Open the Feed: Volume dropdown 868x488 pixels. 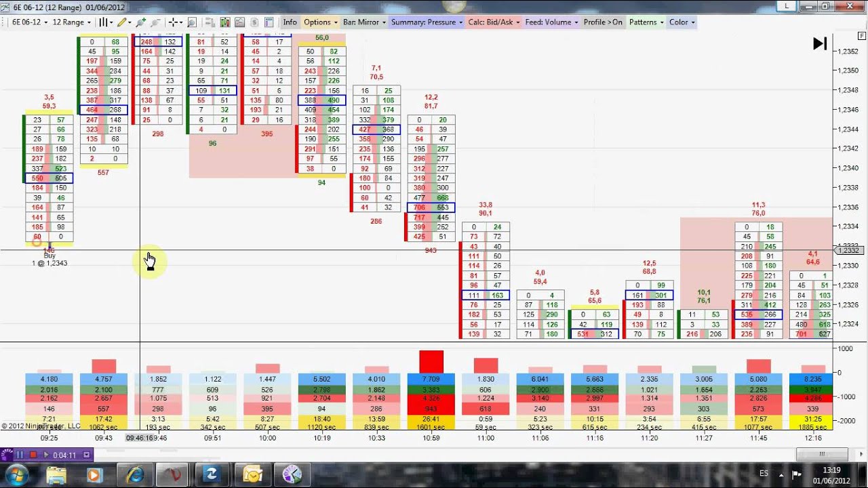click(x=552, y=22)
